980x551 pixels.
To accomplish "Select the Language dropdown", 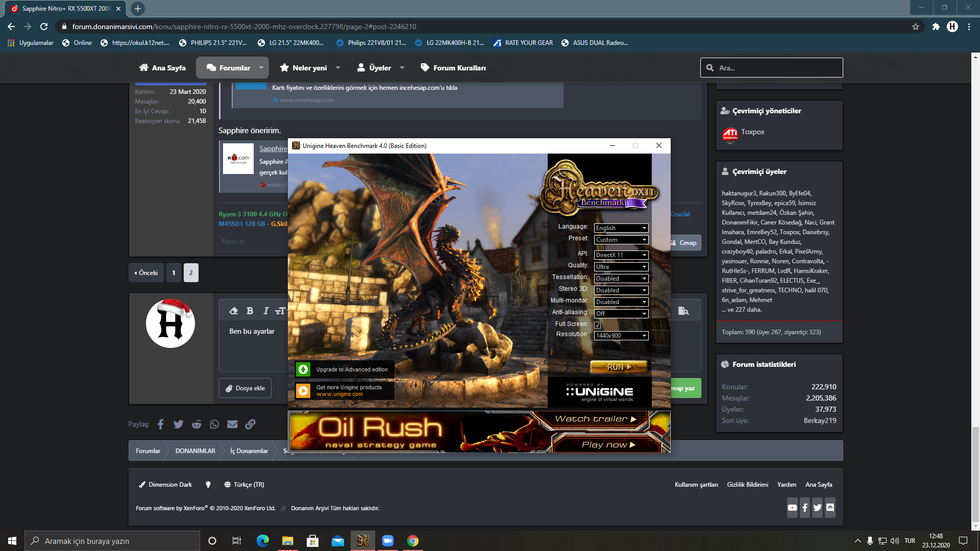I will pyautogui.click(x=619, y=228).
